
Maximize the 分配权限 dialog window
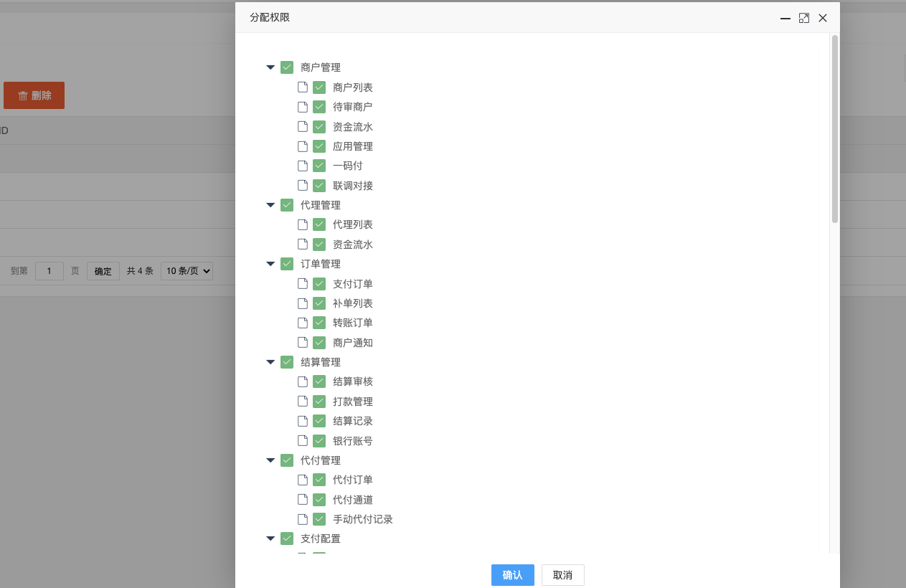coord(804,18)
